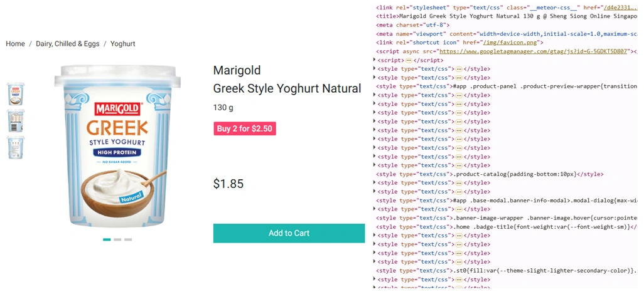
Task: Switch to the third carousel indicator dot
Action: click(128, 239)
